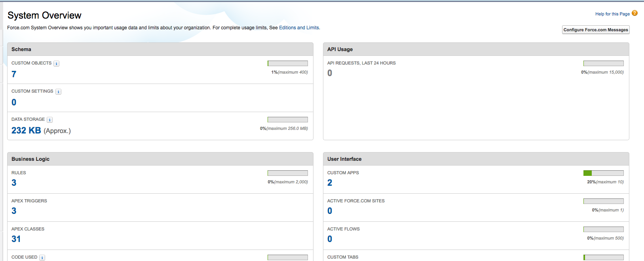Open the Help for this Page link

(x=612, y=14)
